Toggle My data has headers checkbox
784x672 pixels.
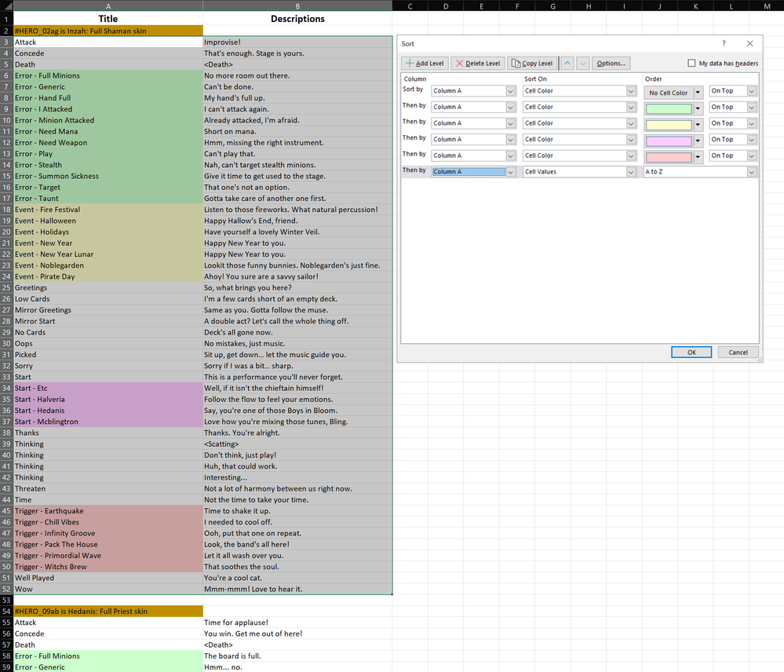691,63
